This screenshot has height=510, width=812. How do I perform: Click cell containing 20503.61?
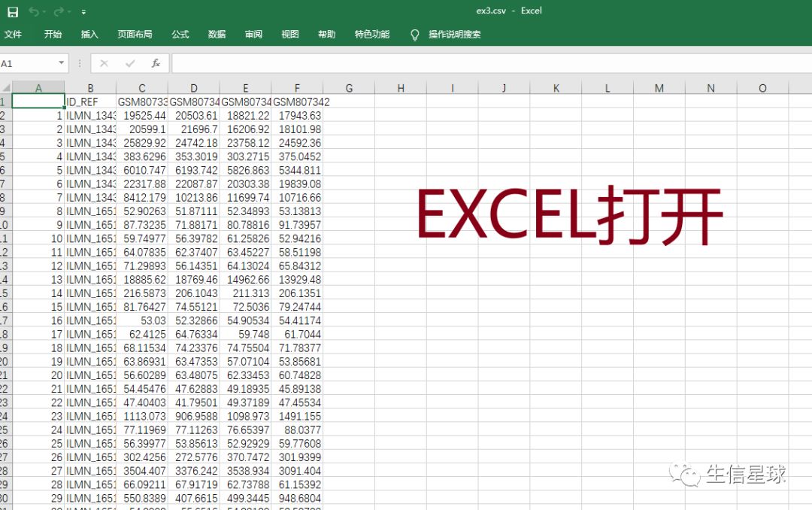click(194, 116)
